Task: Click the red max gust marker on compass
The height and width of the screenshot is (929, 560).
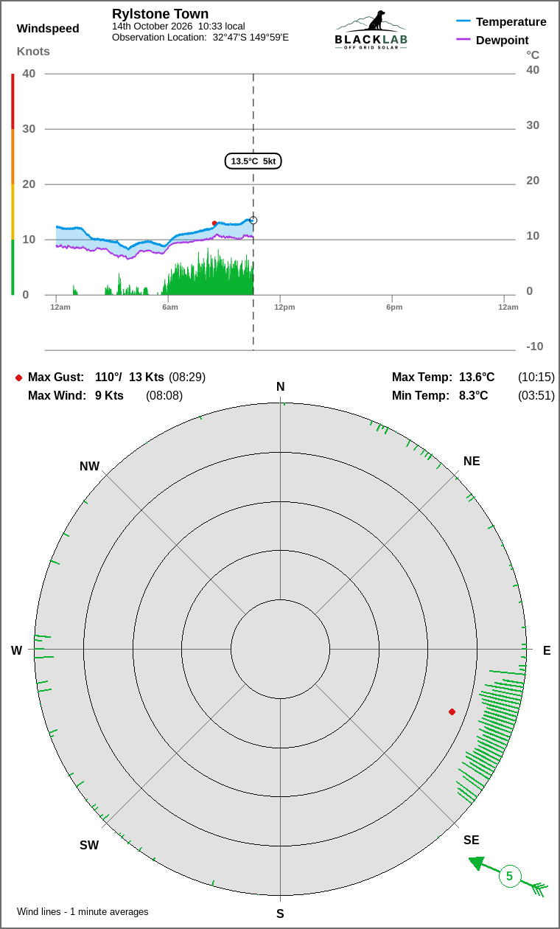Action: pyautogui.click(x=452, y=711)
